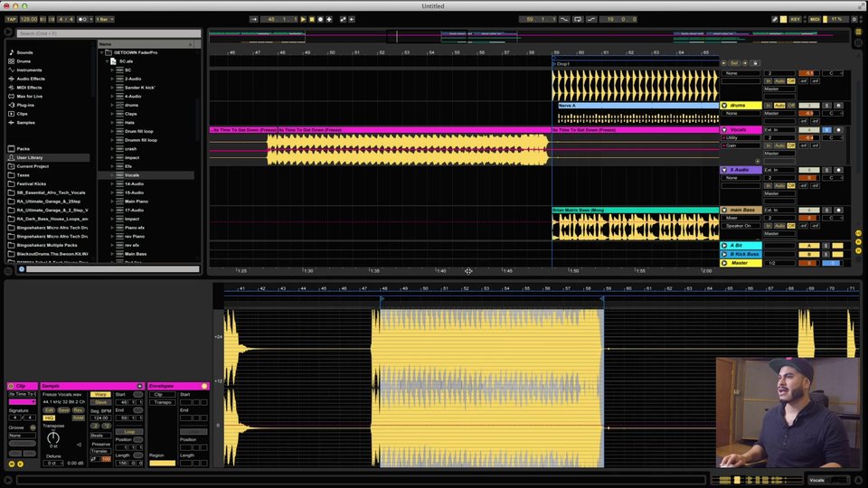Open the Beats warp mode dropdown
Viewport: 868px width, 488px height.
[100, 436]
